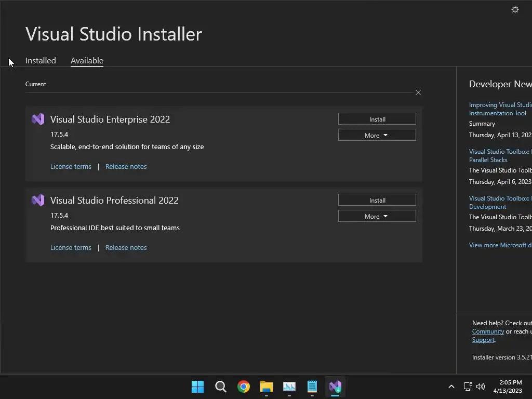Click the Visual Studio Enterprise 2022 logo icon

click(38, 119)
